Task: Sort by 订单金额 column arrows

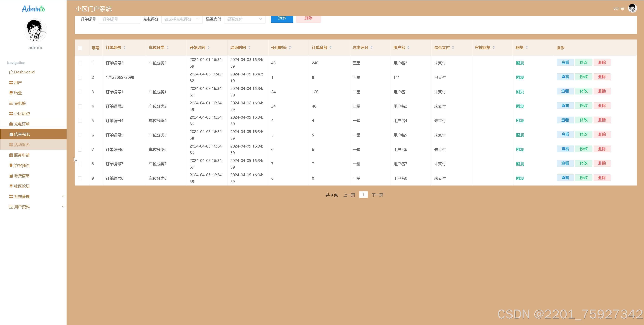Action: [x=331, y=48]
